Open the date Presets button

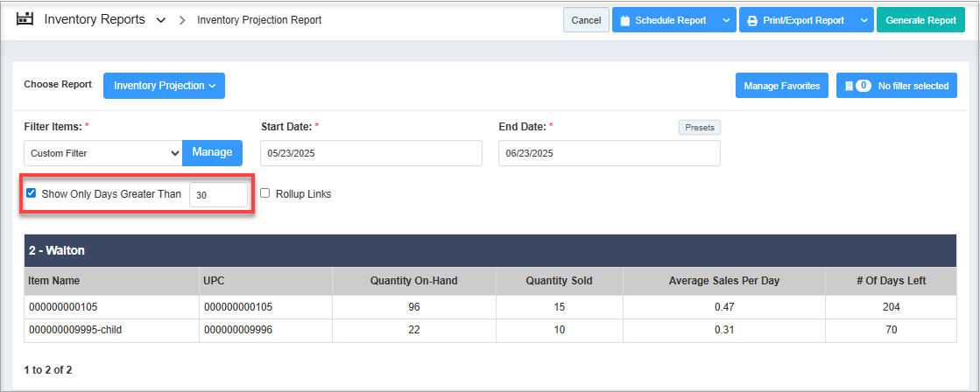[x=700, y=128]
